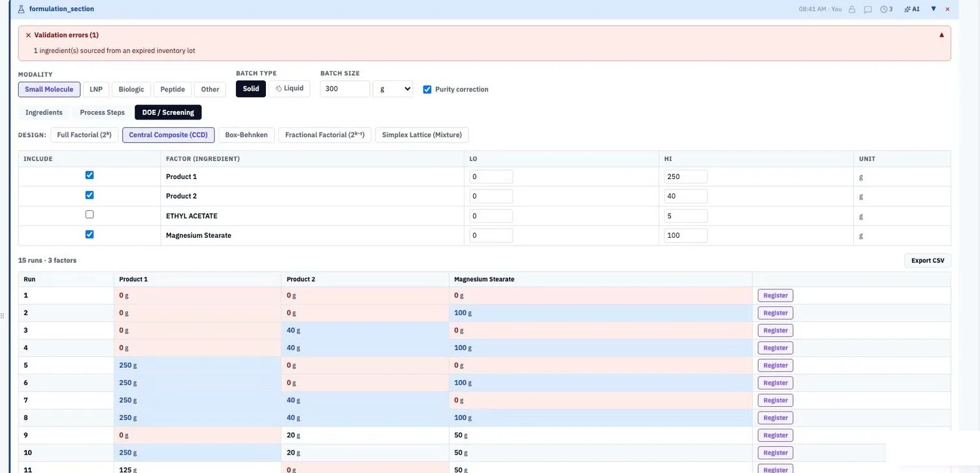Open the AI assistant sparkle button
The height and width of the screenshot is (473, 980).
point(911,9)
